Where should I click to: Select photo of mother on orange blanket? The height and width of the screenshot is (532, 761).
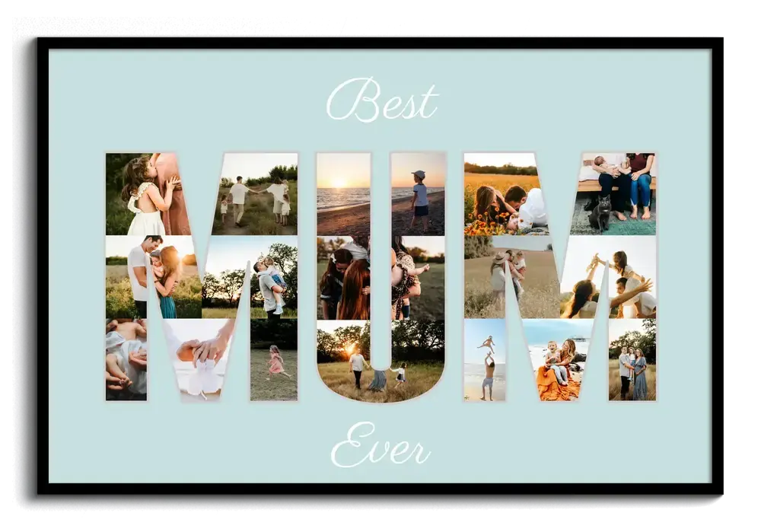tap(559, 360)
